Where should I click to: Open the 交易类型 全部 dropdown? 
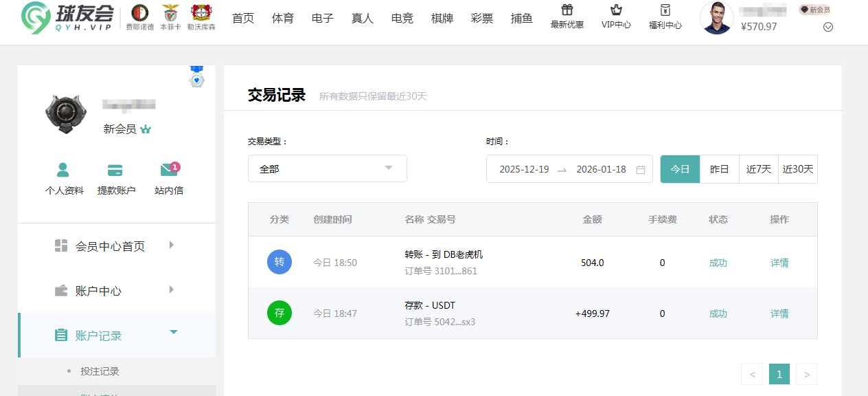click(327, 168)
